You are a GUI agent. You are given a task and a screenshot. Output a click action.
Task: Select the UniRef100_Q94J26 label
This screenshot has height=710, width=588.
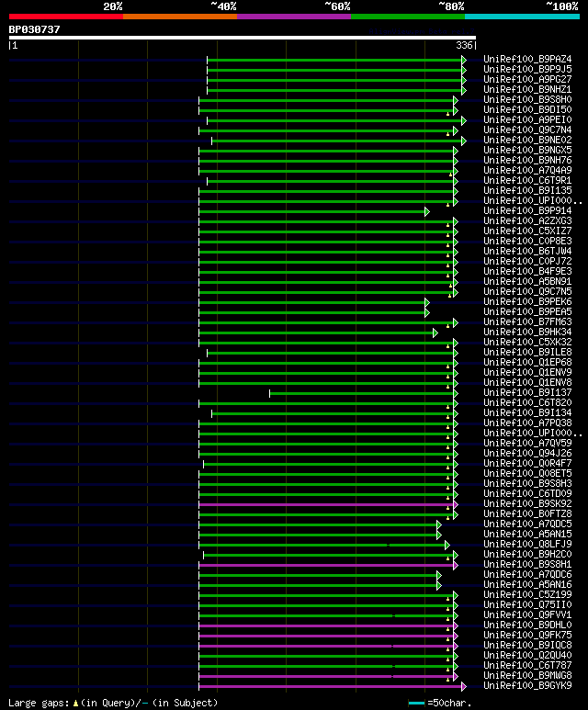[527, 453]
